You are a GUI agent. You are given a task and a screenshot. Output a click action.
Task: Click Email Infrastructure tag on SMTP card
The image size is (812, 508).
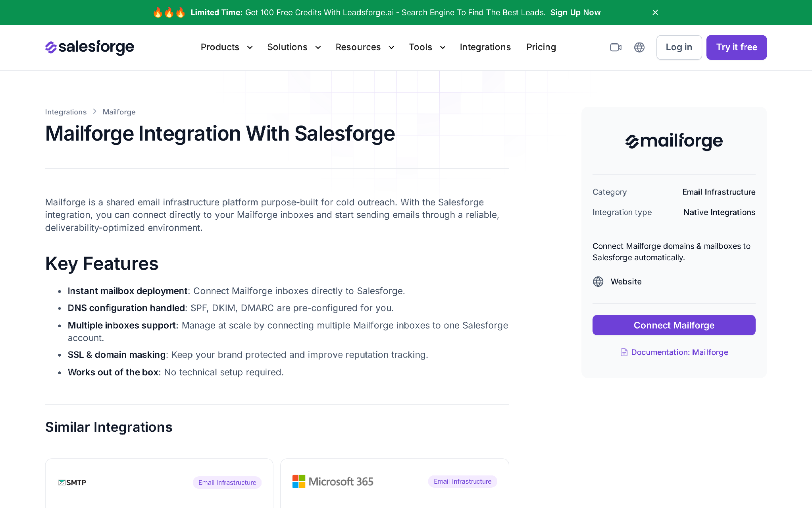(227, 483)
